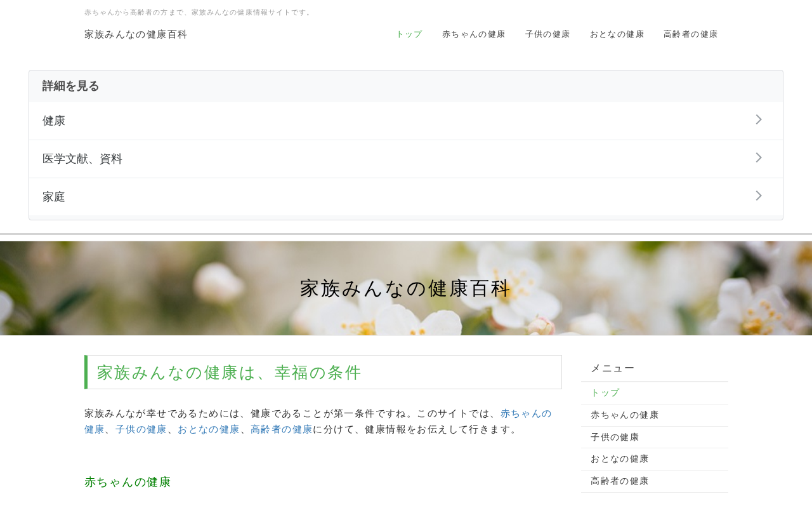Expand the 医学文献、資料 list row
Image resolution: width=812 pixels, height=508 pixels.
point(406,159)
